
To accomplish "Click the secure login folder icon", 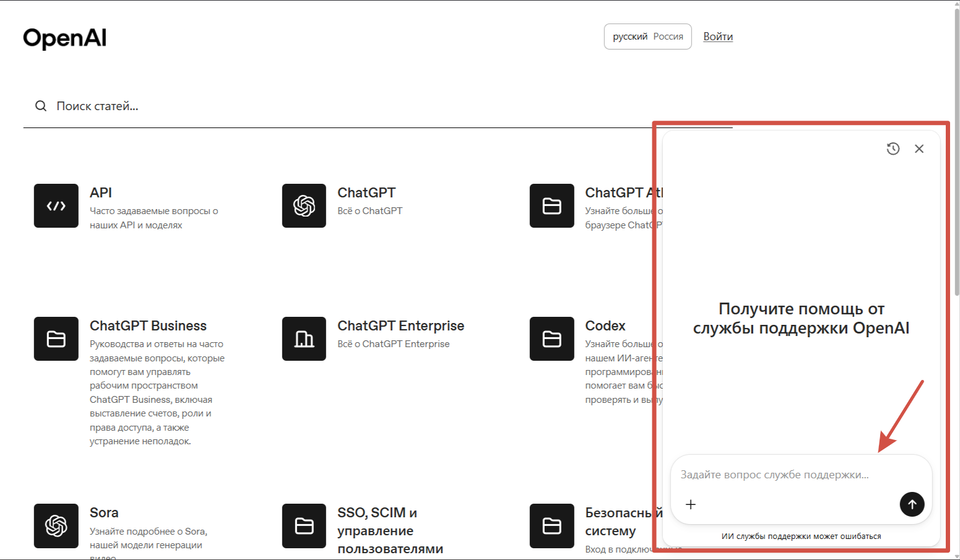I will (x=551, y=526).
